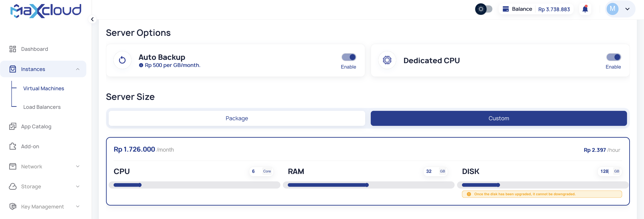Viewport: 644px width, 219px height.
Task: Click the MaxCloud logo
Action: [x=46, y=11]
